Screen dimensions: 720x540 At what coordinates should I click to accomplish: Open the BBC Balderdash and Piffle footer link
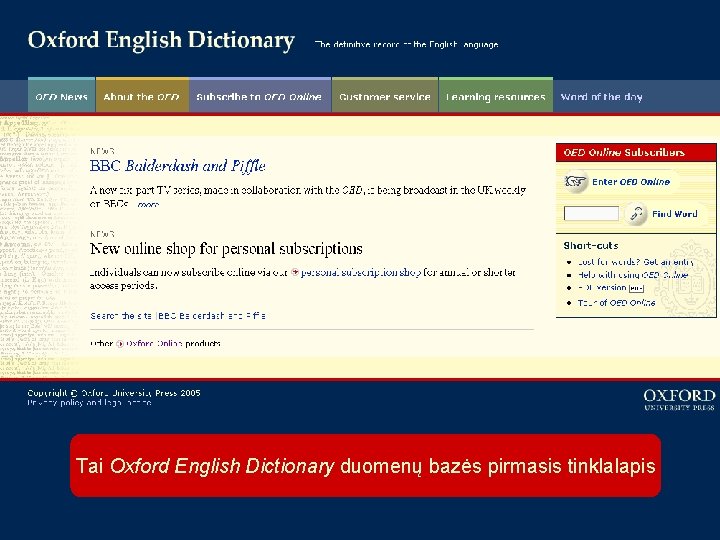click(212, 316)
